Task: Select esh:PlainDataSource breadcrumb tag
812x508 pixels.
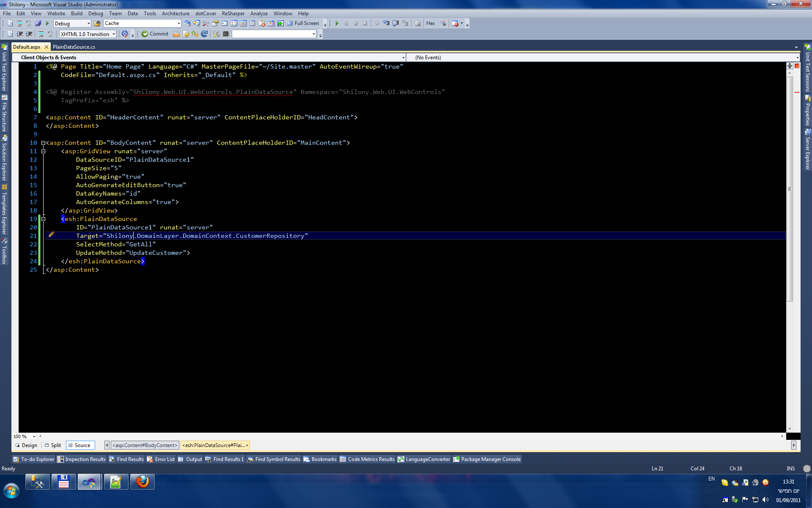Action: pyautogui.click(x=215, y=445)
